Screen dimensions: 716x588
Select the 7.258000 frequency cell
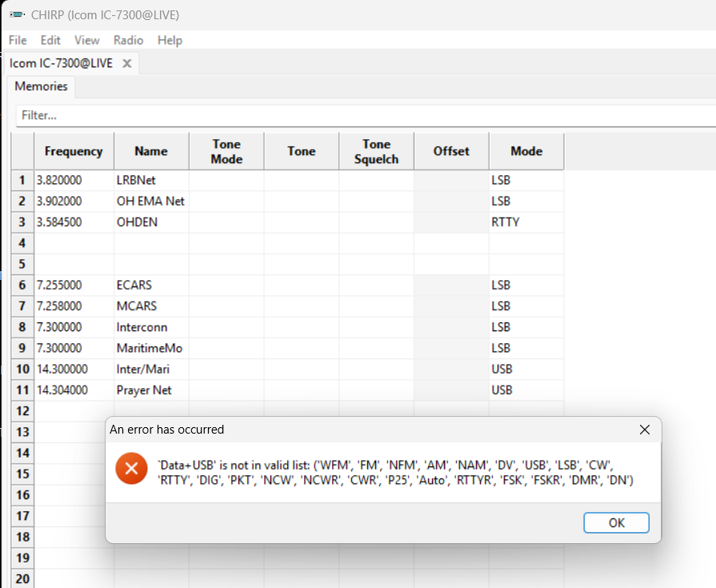(x=74, y=306)
